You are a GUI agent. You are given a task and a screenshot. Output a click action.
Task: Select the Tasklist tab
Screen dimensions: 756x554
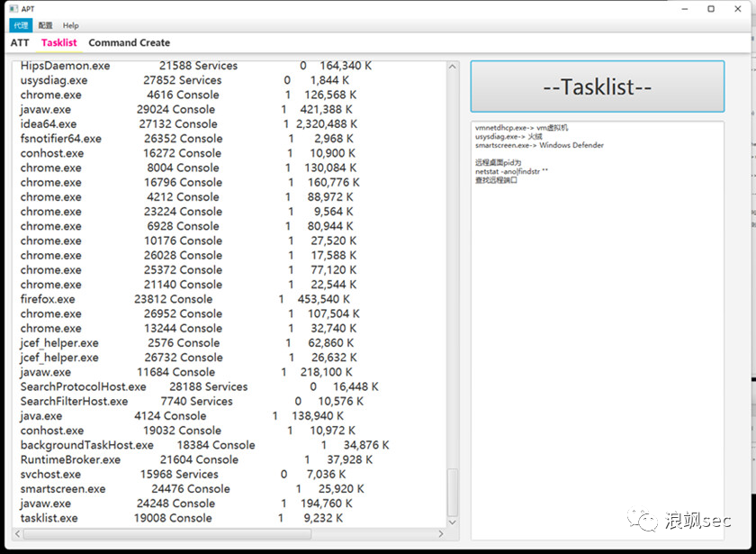pyautogui.click(x=58, y=42)
